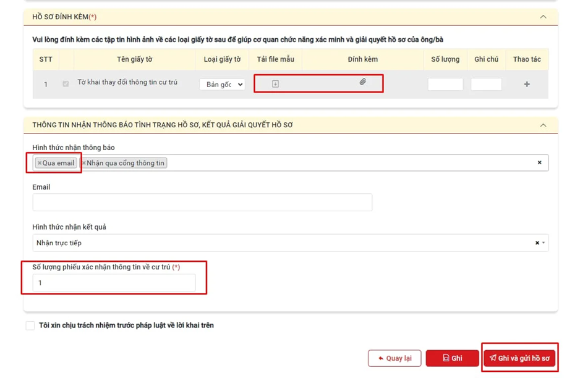Focus the Email input field

[x=202, y=203]
